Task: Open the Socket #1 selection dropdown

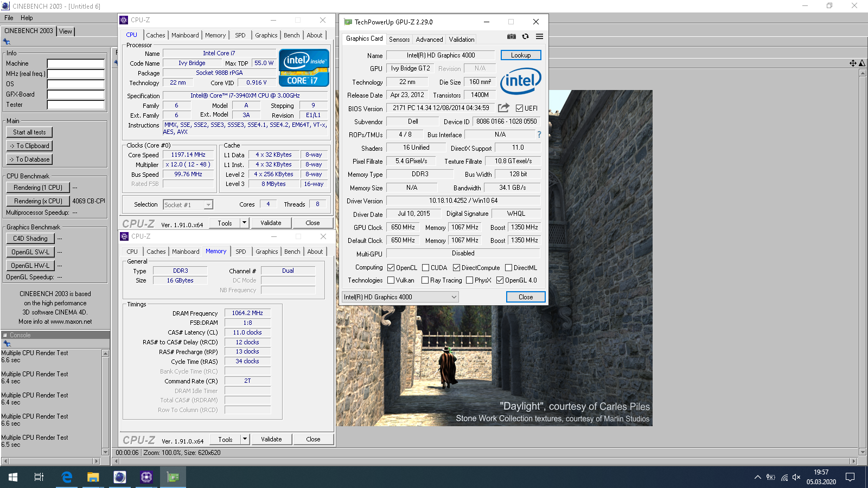Action: [188, 204]
